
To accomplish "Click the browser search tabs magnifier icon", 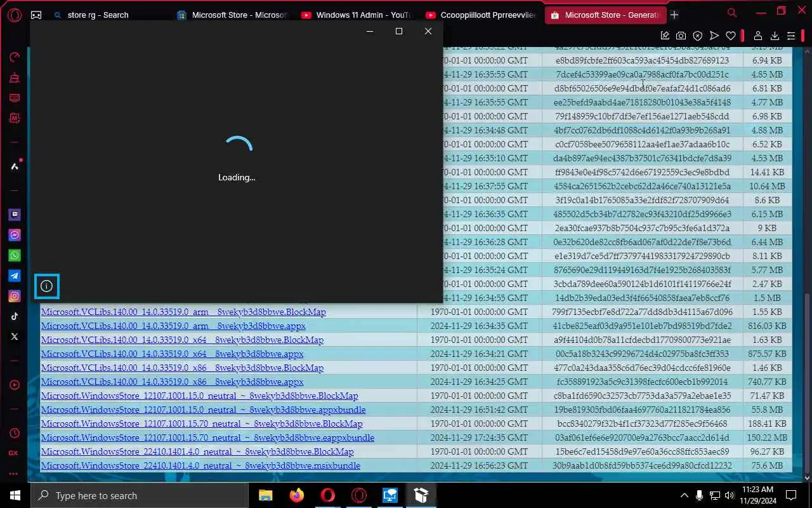I will 732,13.
